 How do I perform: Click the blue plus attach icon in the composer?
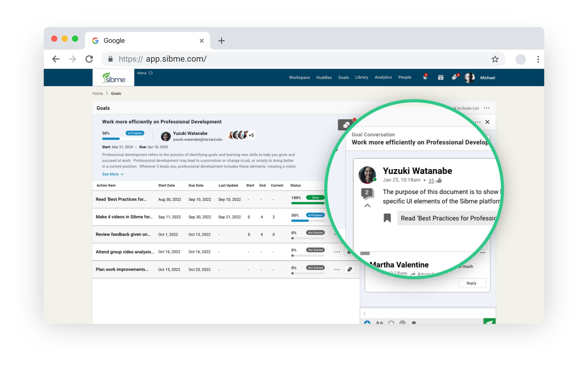[x=367, y=323]
